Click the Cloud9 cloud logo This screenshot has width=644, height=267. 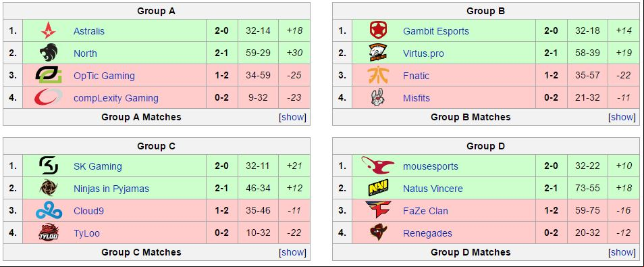click(49, 211)
